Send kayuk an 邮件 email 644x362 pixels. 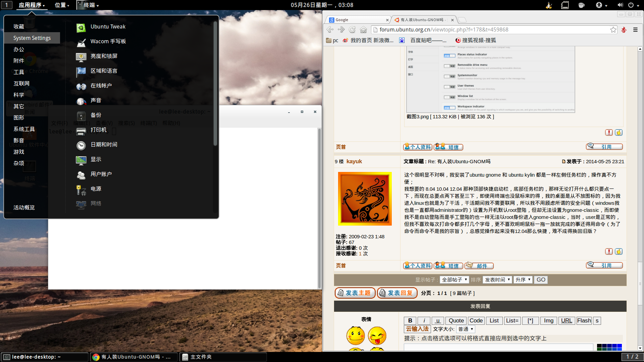(479, 265)
